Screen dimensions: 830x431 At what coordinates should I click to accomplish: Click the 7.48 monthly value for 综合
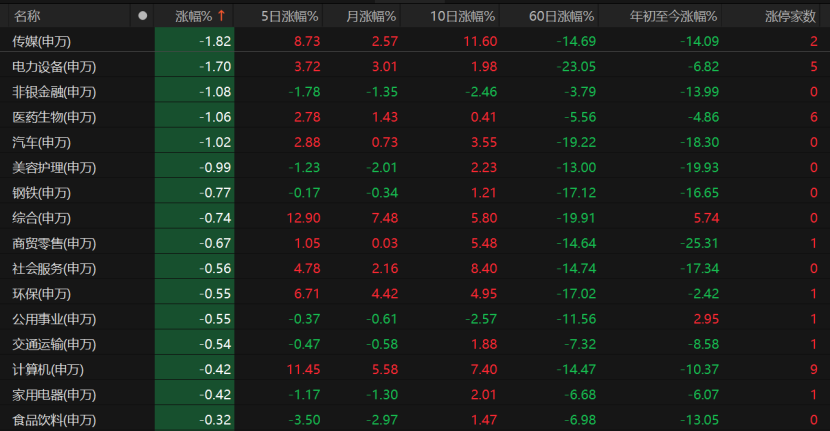coord(385,218)
